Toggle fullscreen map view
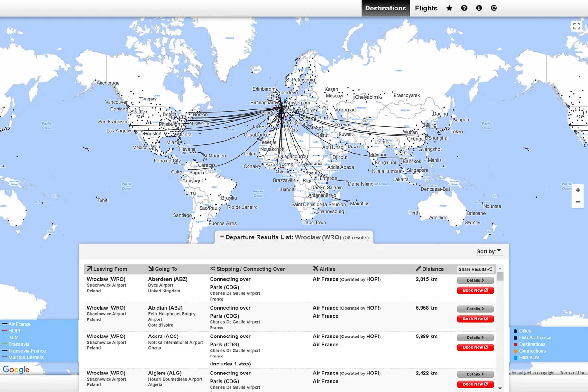The height and width of the screenshot is (392, 588). 576,27
